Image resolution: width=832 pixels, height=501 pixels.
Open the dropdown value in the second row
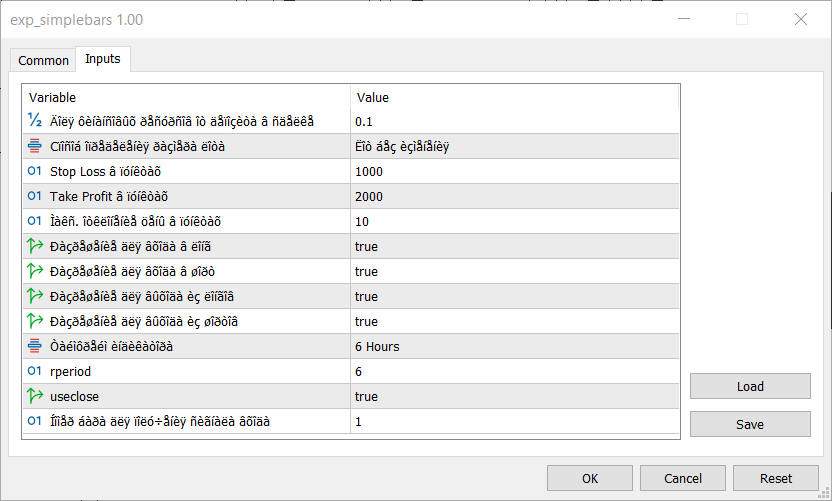pyautogui.click(x=515, y=146)
